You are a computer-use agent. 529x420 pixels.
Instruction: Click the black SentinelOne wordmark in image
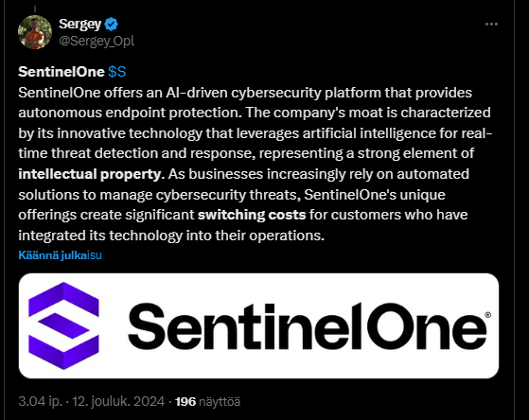click(308, 326)
